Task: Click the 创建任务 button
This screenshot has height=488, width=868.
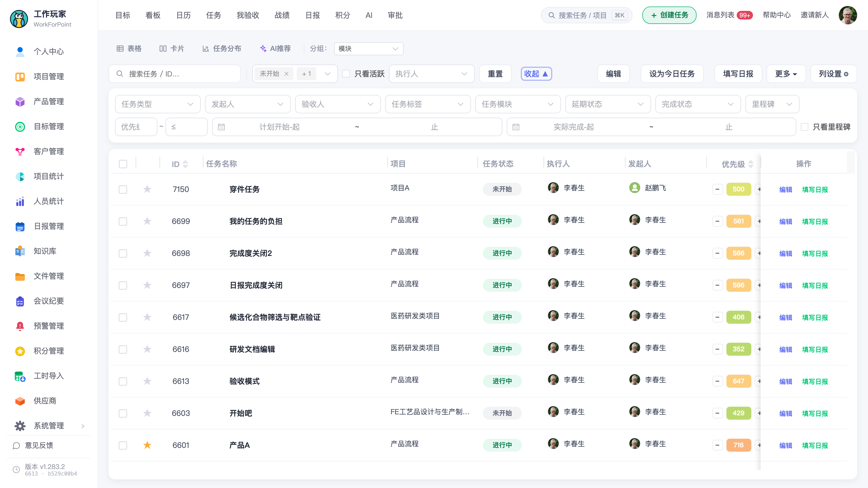Action: tap(669, 15)
